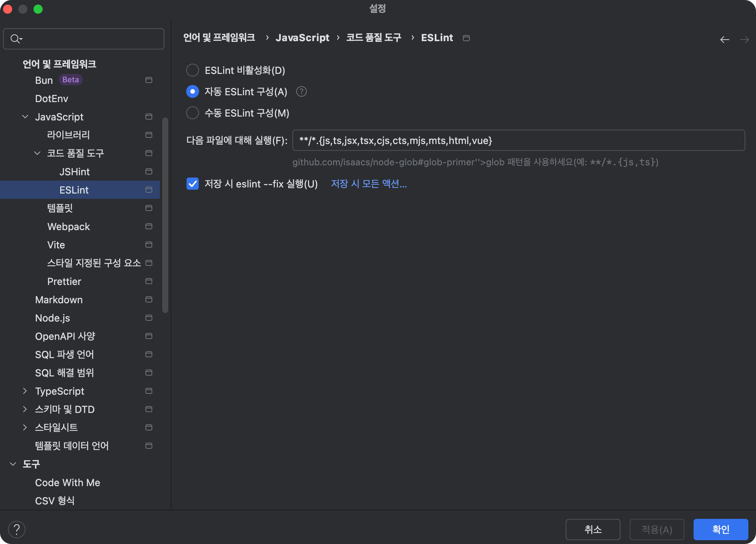This screenshot has width=756, height=544.
Task: Click the sidebar vertical scrollbar
Action: (165, 215)
